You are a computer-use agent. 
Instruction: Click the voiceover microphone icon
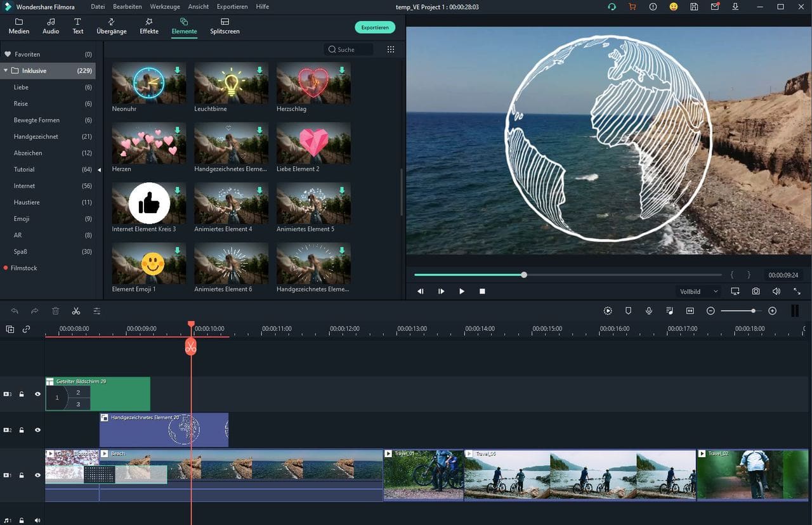pyautogui.click(x=649, y=311)
